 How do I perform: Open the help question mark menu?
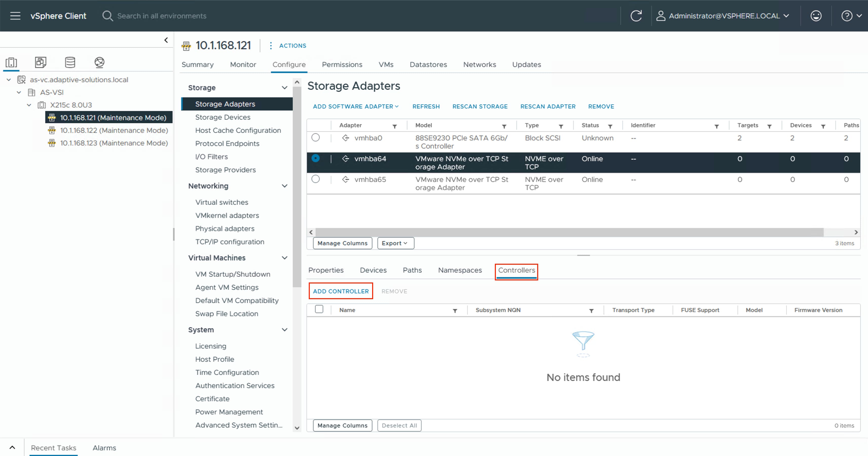pos(847,15)
